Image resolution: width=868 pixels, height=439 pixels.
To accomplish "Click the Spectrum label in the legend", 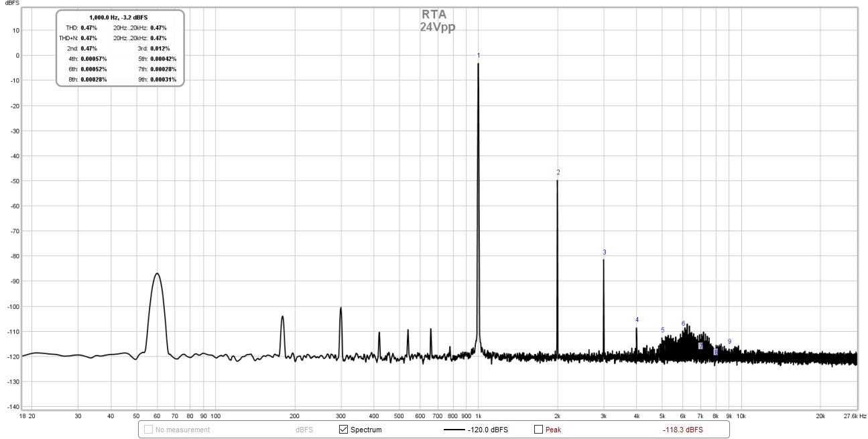I will [366, 430].
